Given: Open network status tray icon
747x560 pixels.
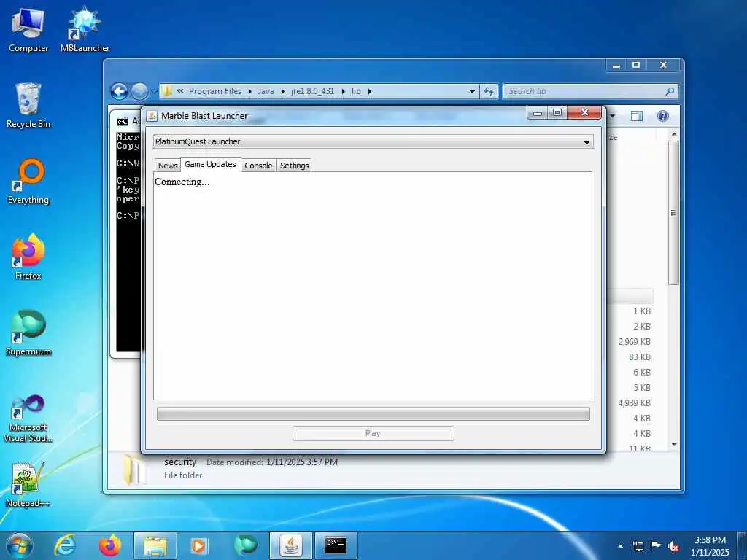Looking at the screenshot, I should (x=638, y=546).
